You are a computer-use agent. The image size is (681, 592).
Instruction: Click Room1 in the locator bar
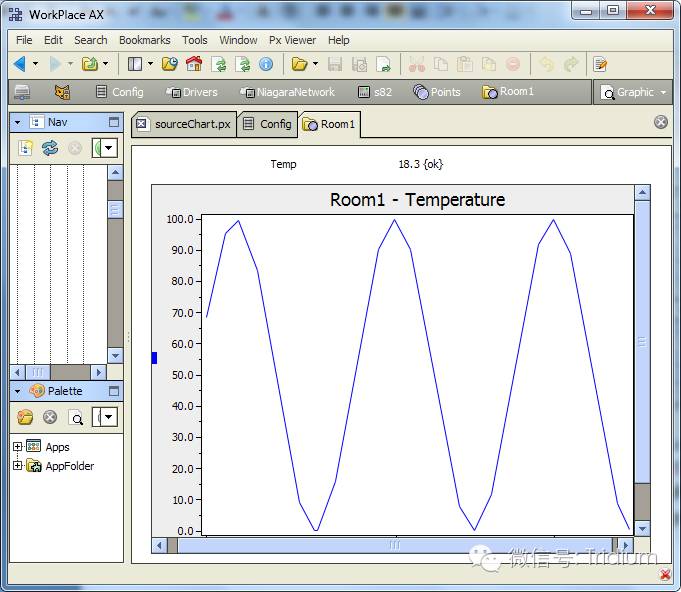507,92
